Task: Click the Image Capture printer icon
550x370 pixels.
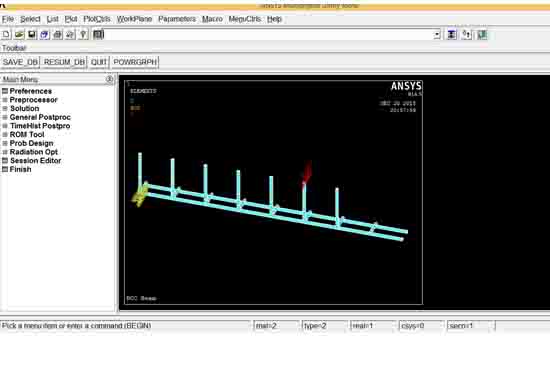Action: [58, 34]
